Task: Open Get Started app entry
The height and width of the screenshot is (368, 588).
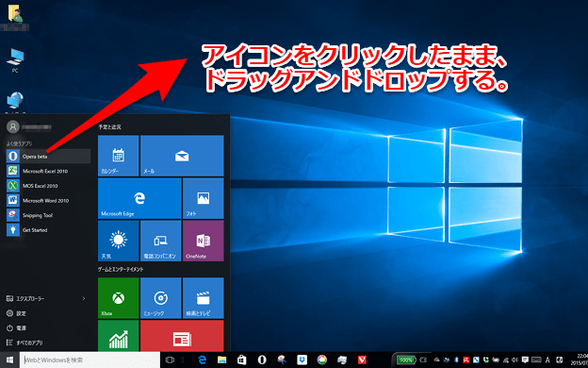Action: click(48, 230)
